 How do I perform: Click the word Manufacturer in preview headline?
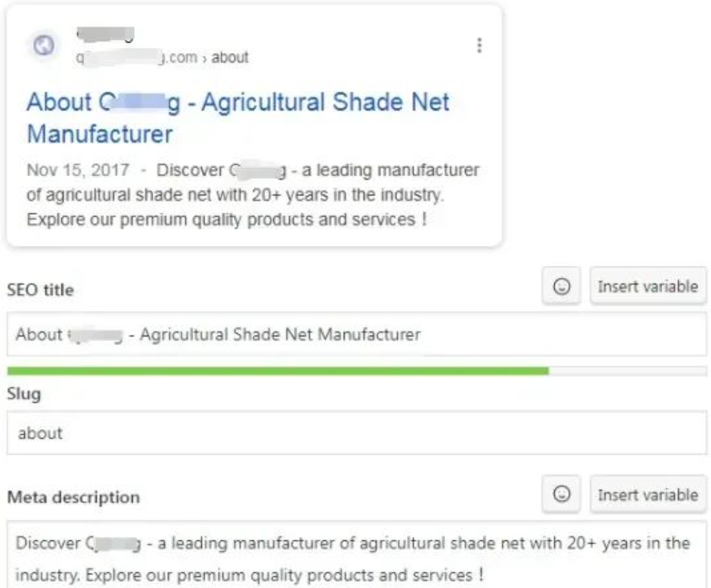(x=100, y=134)
